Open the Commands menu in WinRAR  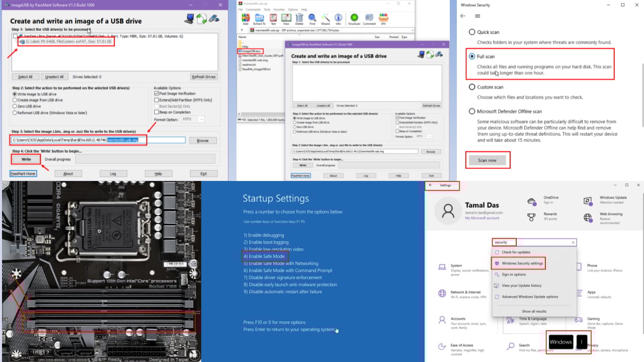pyautogui.click(x=253, y=10)
